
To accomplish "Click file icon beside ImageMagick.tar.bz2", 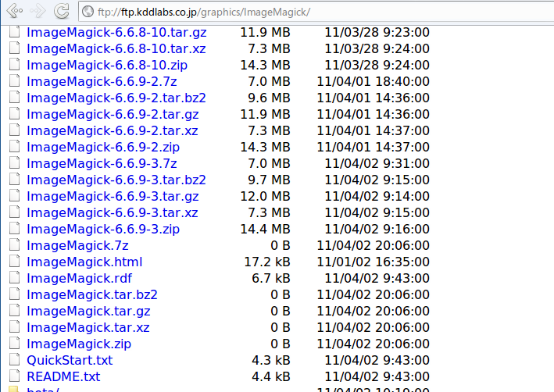I will click(15, 294).
